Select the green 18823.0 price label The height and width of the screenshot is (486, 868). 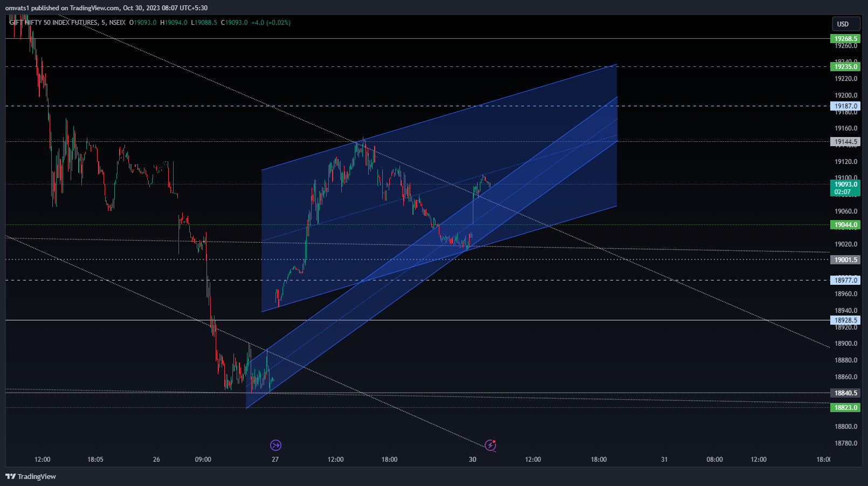[845, 408]
